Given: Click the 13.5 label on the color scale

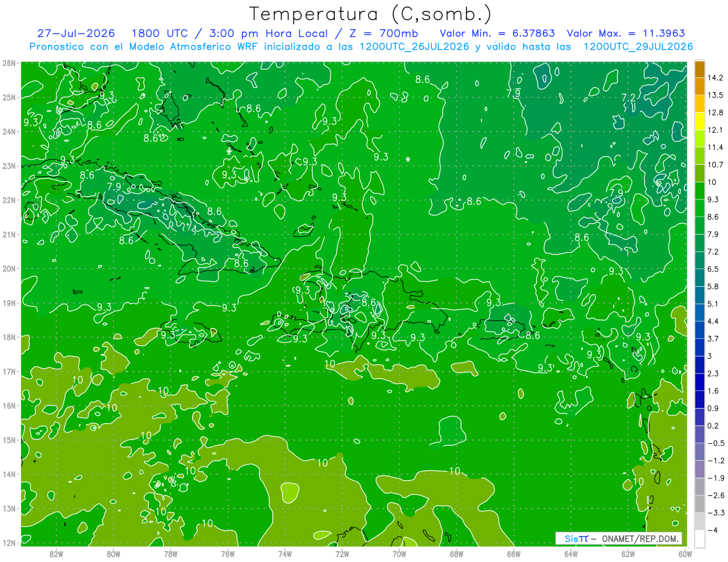Looking at the screenshot, I should (x=715, y=95).
